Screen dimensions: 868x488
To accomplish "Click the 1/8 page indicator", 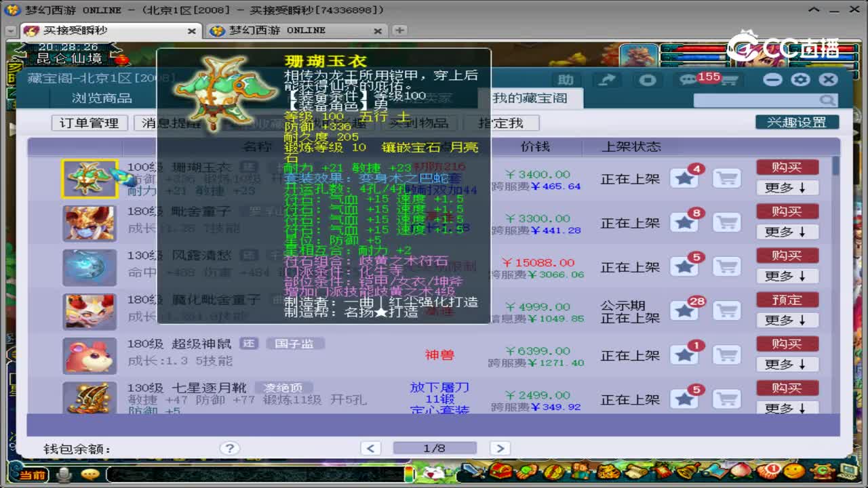I will [435, 448].
